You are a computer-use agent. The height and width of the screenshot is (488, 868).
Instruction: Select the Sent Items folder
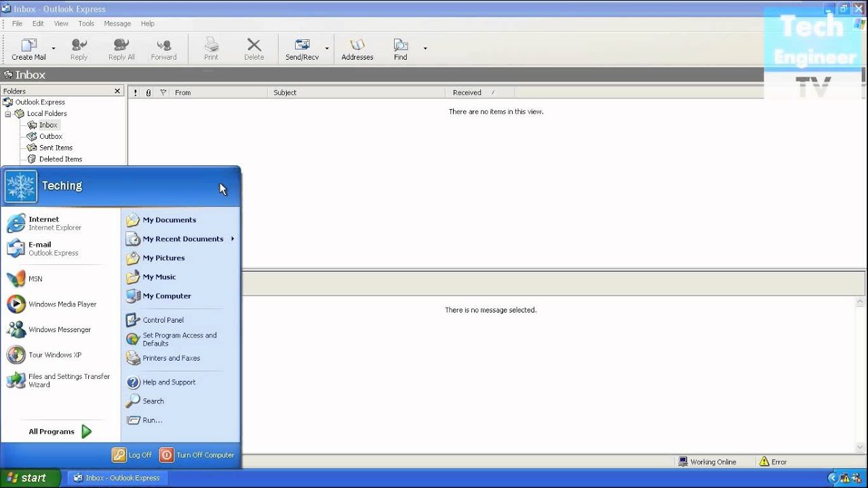tap(50, 148)
